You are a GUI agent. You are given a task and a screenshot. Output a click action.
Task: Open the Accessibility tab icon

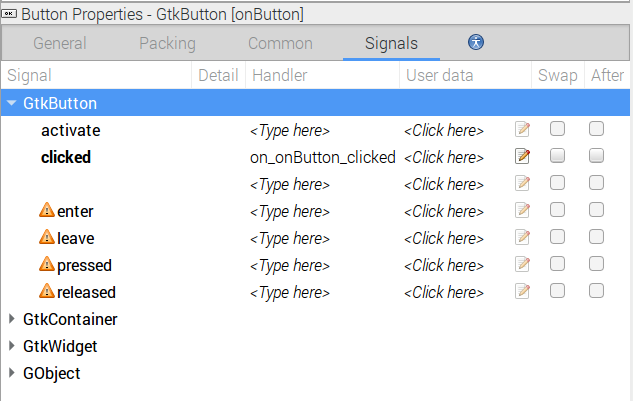(x=476, y=43)
